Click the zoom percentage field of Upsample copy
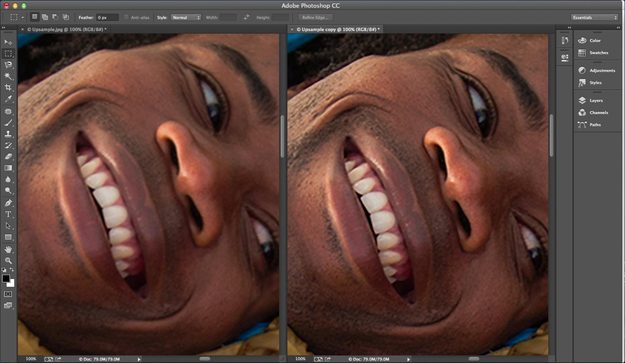Screen dimensions: 625x363 [x=300, y=359]
